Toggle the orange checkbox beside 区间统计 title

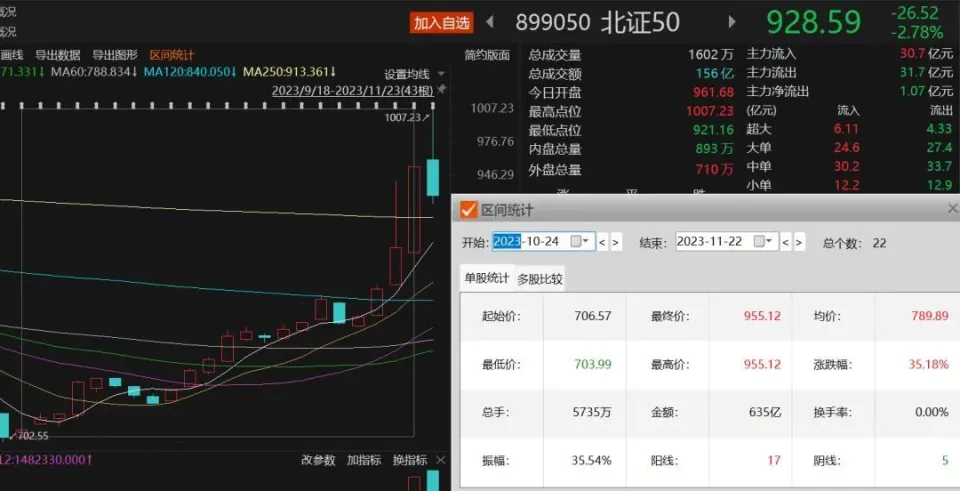tap(468, 210)
